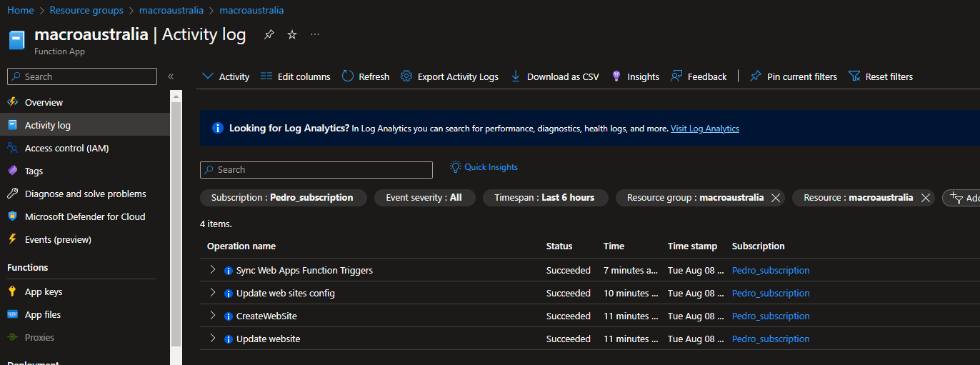Pin the macroaustralia page with the pushpin icon

(x=269, y=34)
